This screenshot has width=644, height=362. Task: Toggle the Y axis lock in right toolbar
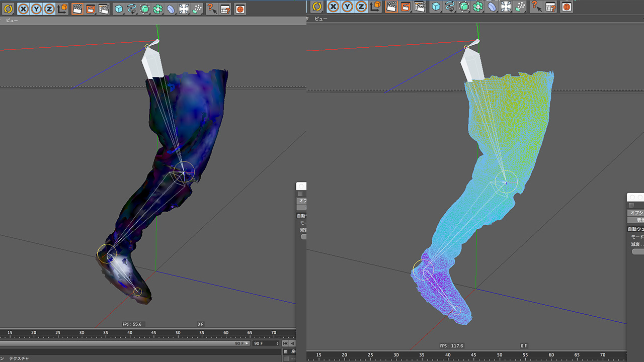pyautogui.click(x=347, y=7)
